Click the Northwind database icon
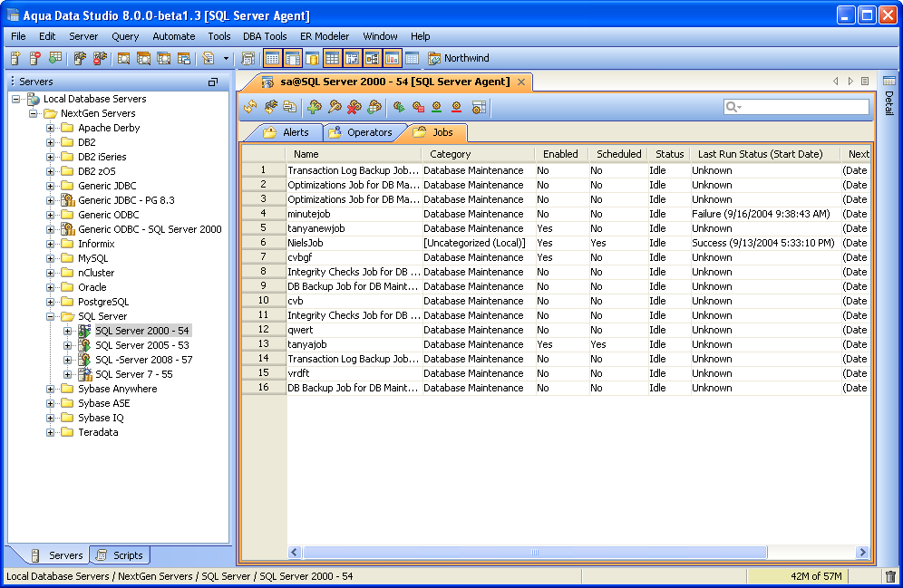The width and height of the screenshot is (903, 588). [x=434, y=58]
